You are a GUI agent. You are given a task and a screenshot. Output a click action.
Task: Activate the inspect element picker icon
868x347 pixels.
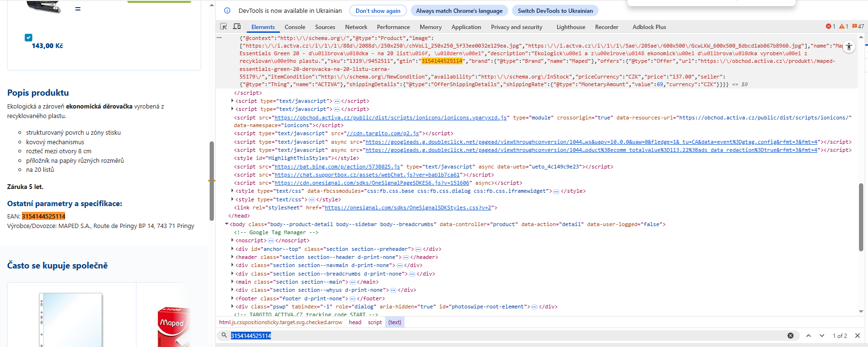223,27
